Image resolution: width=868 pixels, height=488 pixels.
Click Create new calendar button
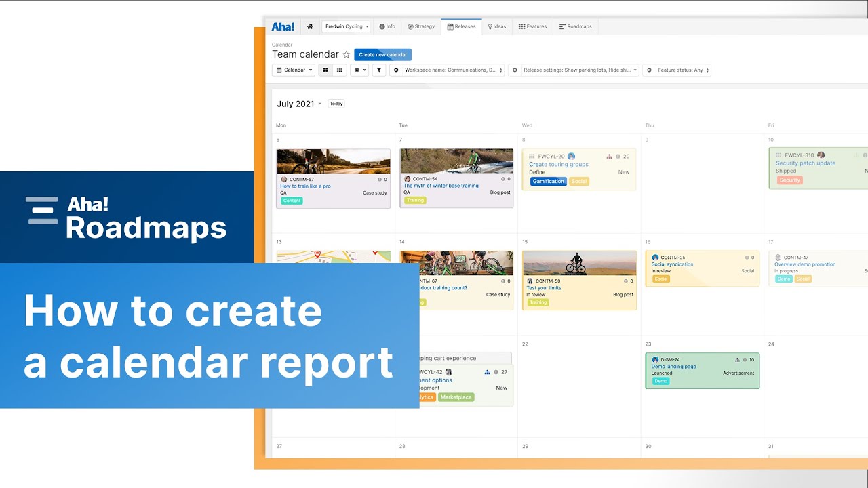point(383,55)
